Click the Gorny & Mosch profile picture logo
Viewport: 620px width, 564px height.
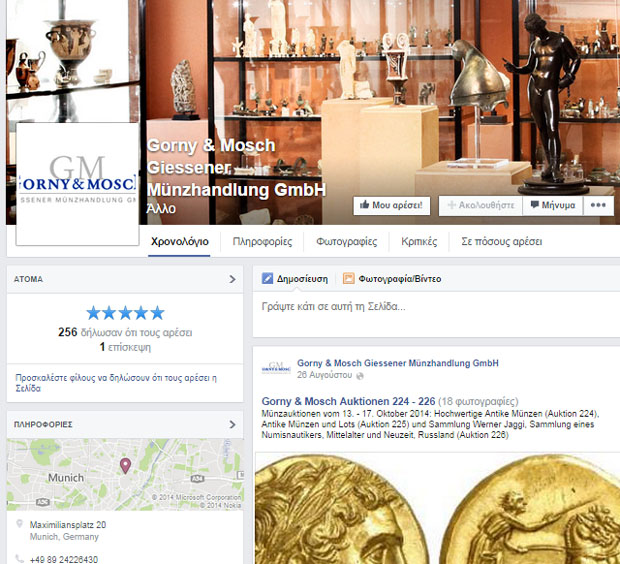pyautogui.click(x=78, y=184)
